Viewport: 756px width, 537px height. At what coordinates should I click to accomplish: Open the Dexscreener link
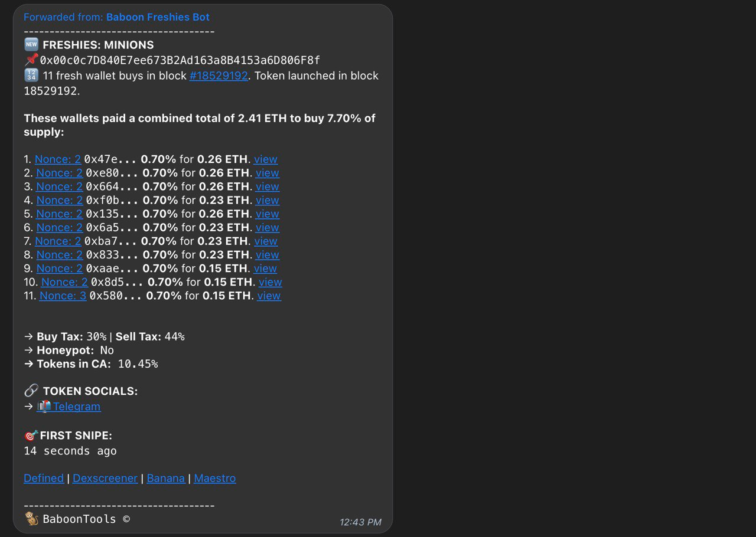[x=105, y=479]
